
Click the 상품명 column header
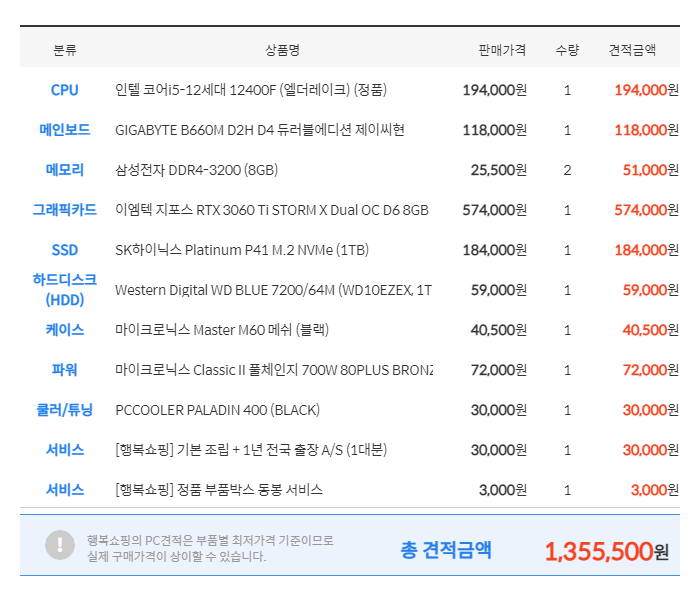[283, 50]
